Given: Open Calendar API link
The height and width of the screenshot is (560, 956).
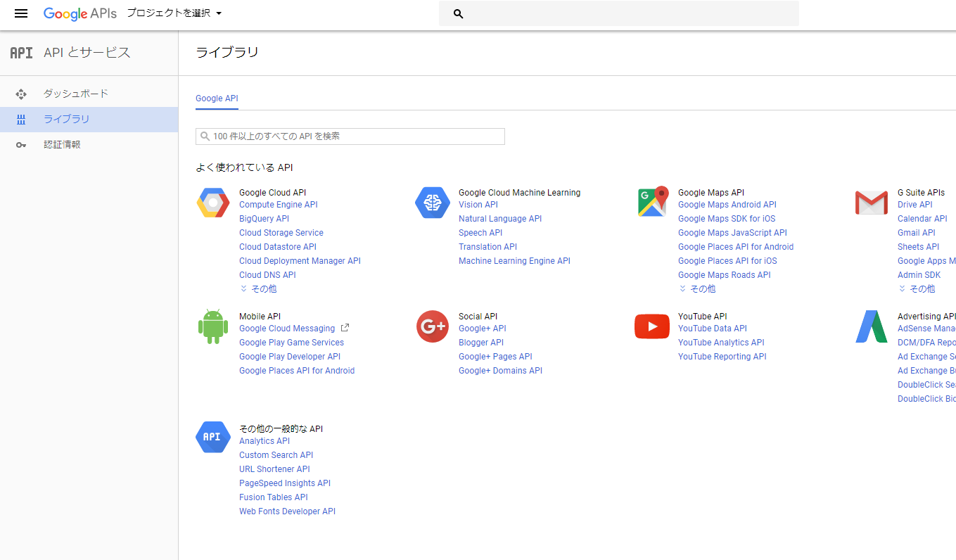Looking at the screenshot, I should [922, 219].
